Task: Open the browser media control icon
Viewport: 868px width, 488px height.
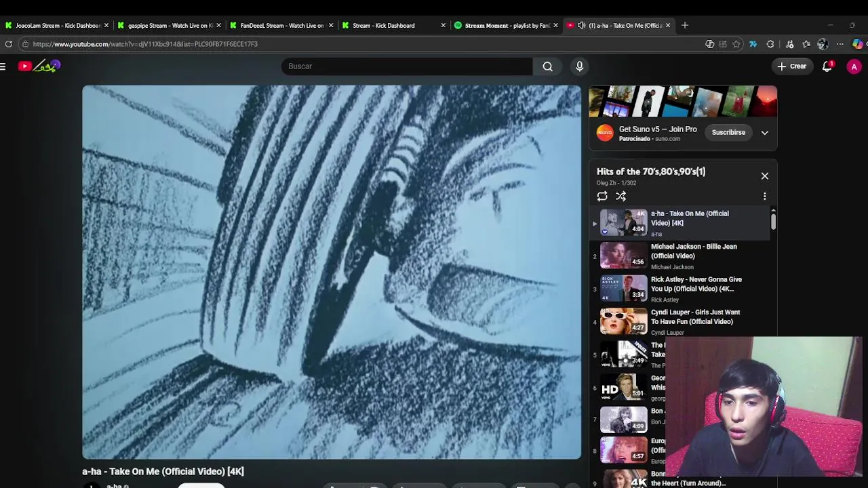Action: click(789, 44)
